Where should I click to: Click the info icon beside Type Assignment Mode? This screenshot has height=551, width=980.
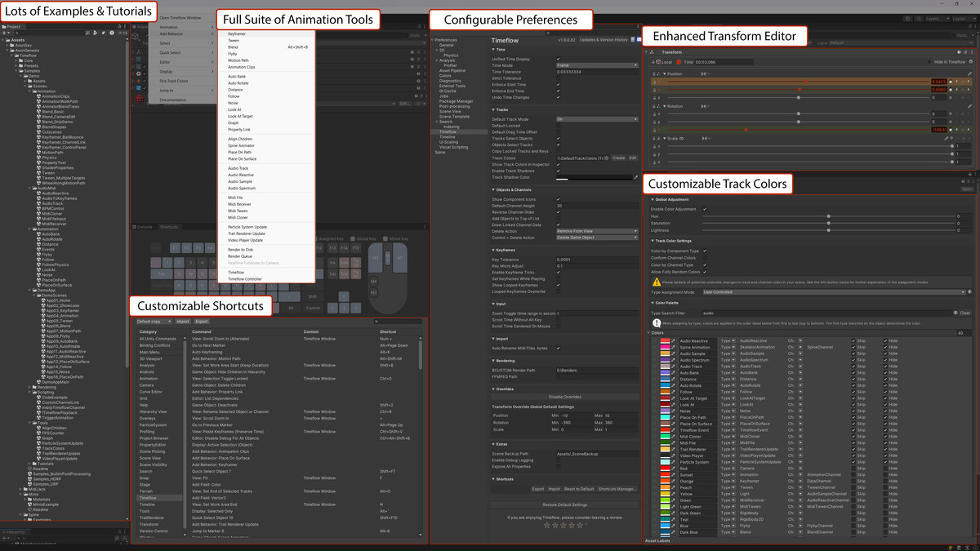tap(969, 291)
